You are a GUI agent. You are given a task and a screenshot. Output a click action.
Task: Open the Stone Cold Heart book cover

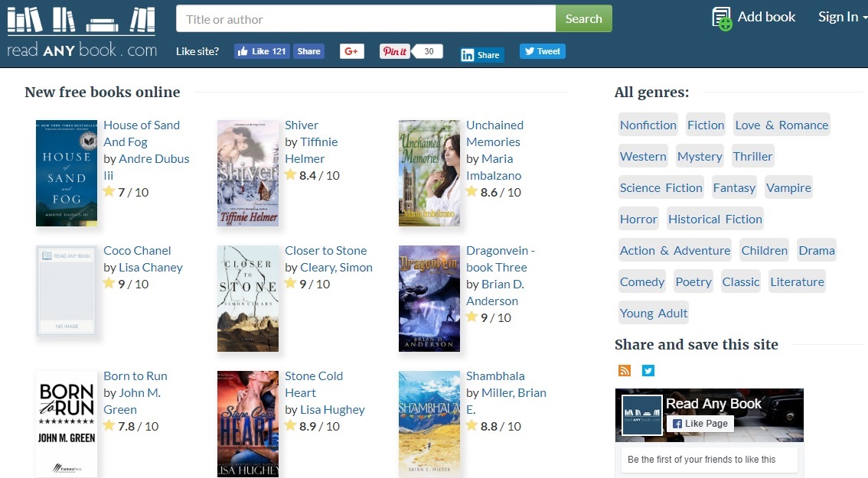pyautogui.click(x=248, y=424)
